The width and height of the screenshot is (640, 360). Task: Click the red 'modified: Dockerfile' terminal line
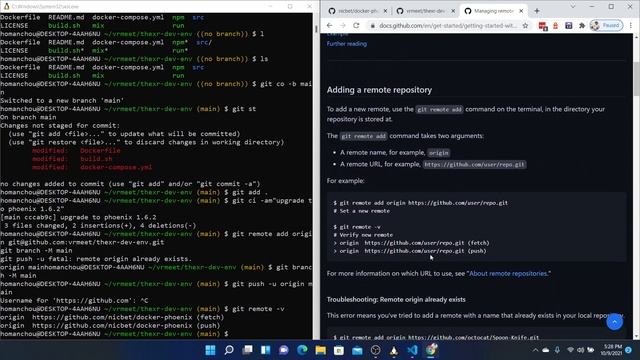[x=76, y=151]
